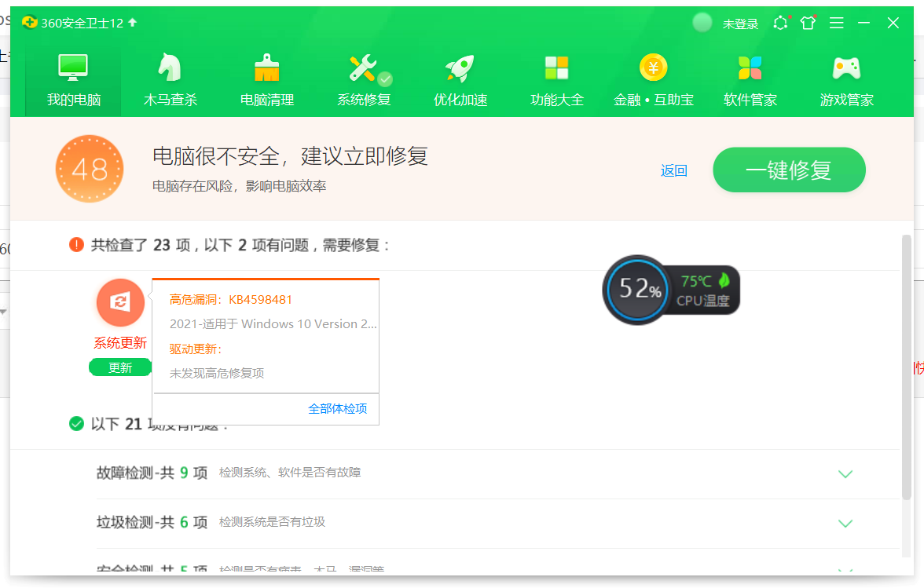Click 未登录 to log in
924x588 pixels.
coord(740,24)
